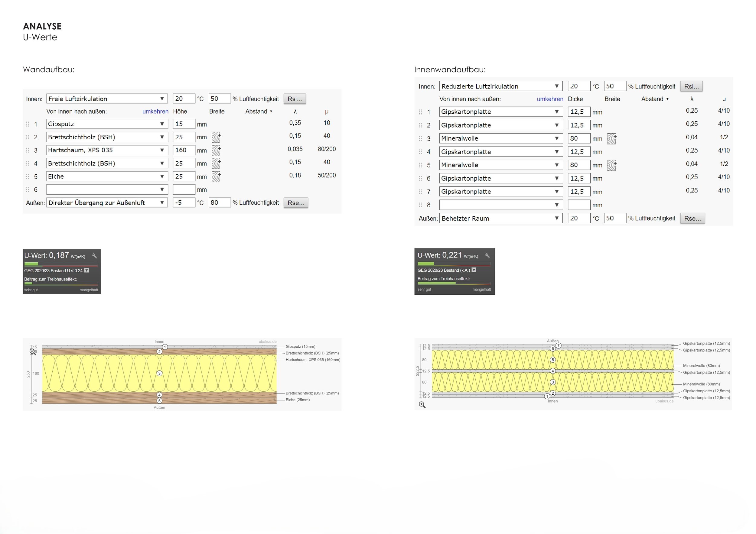Grab drag handle of the Gipsputz layer row

(x=28, y=124)
